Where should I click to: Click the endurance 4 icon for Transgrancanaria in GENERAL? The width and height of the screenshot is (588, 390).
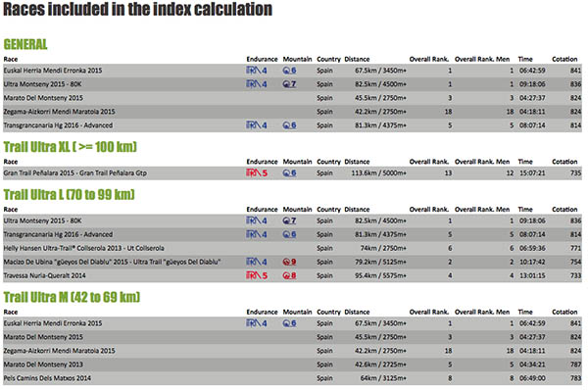click(257, 125)
